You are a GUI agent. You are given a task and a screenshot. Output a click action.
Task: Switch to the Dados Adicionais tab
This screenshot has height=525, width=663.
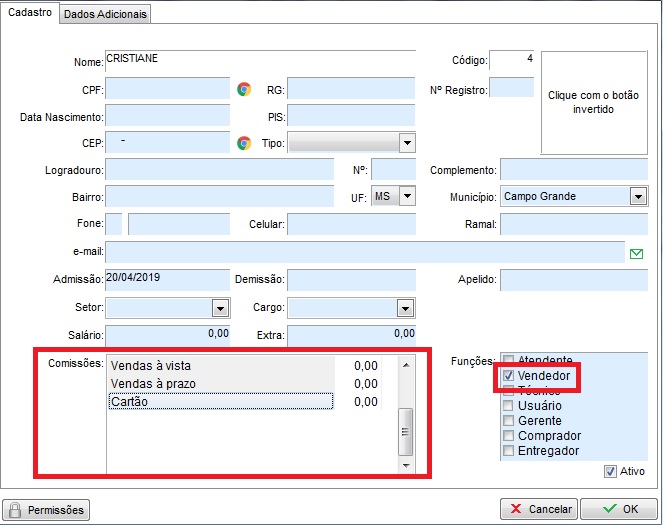coord(107,14)
